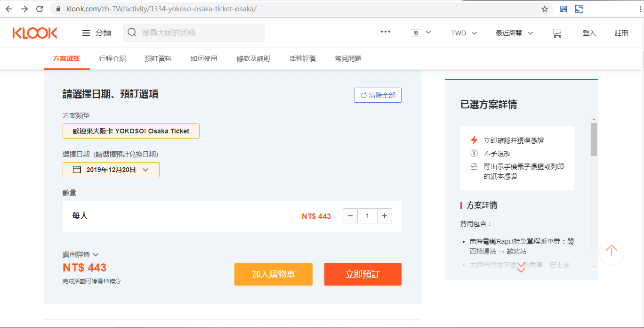This screenshot has height=328, width=644.
Task: Click the search magnifier icon
Action: [x=132, y=33]
